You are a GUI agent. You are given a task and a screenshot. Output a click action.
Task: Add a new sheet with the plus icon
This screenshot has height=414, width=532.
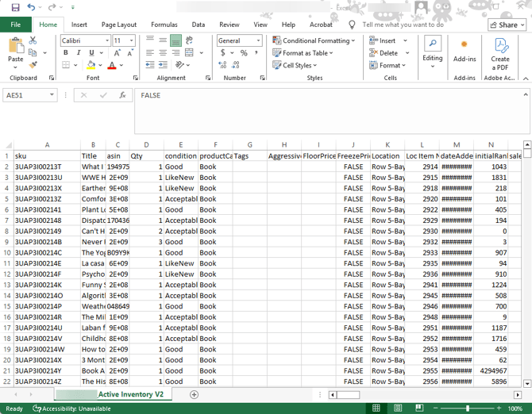point(194,394)
